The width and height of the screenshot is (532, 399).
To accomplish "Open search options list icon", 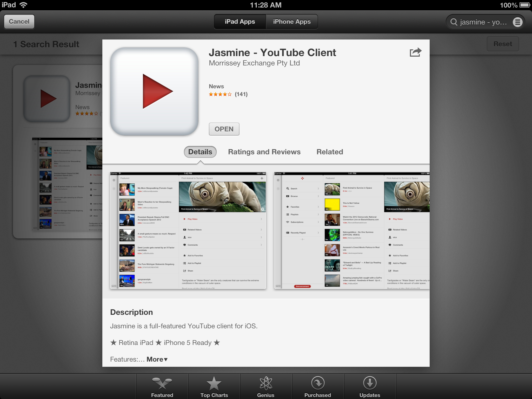I will (x=517, y=22).
